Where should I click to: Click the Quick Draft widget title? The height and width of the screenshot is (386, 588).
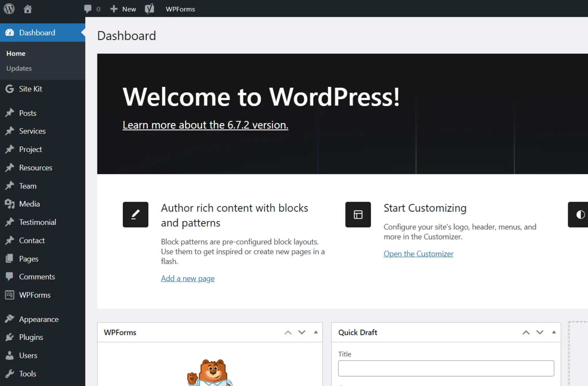click(x=358, y=332)
